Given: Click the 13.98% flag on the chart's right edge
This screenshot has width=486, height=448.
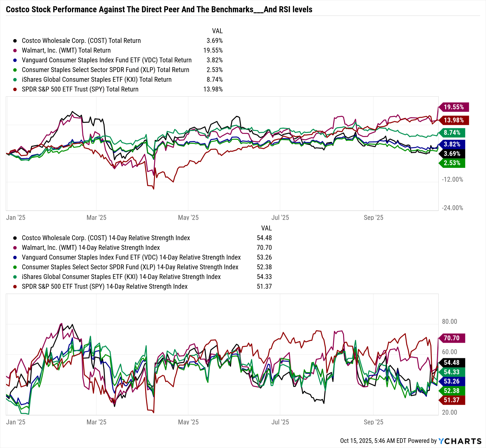Looking at the screenshot, I should pos(454,120).
